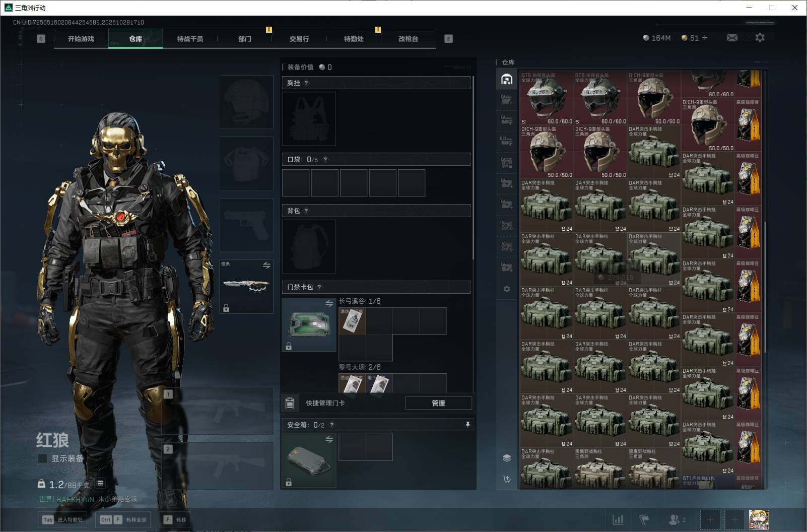Click the 转移 F button

pyautogui.click(x=175, y=519)
